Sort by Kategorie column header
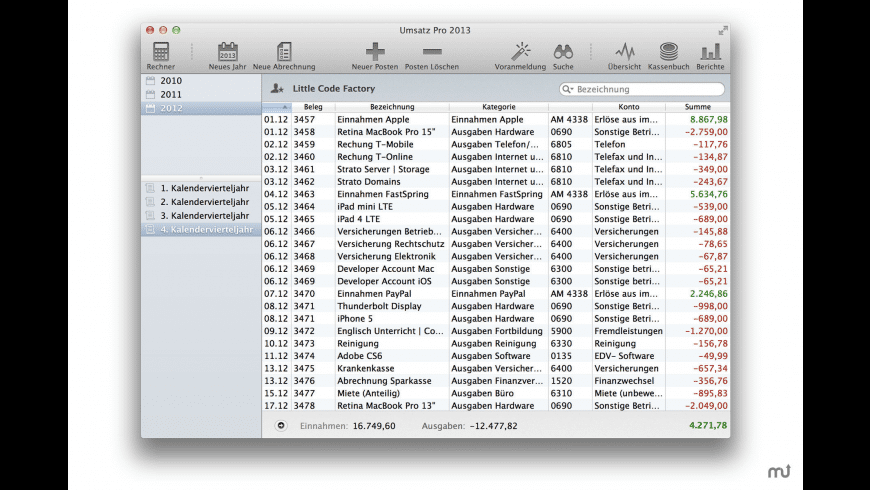This screenshot has width=870, height=490. tap(498, 107)
